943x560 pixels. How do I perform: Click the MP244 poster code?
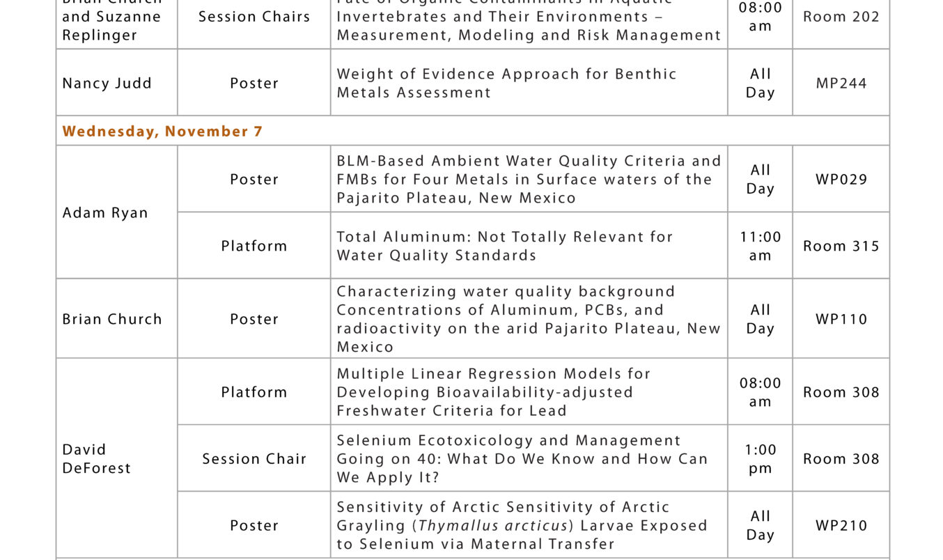point(841,84)
